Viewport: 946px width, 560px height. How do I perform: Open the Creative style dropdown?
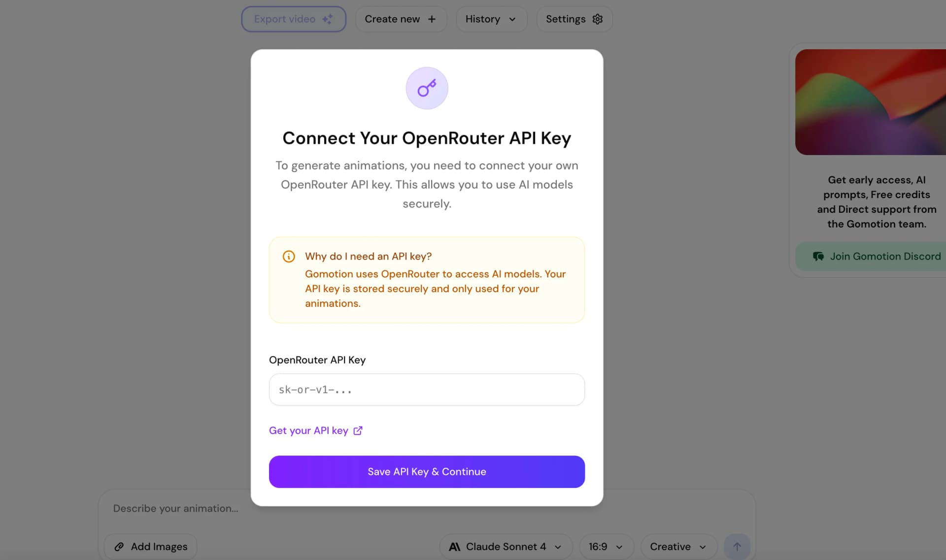click(678, 546)
